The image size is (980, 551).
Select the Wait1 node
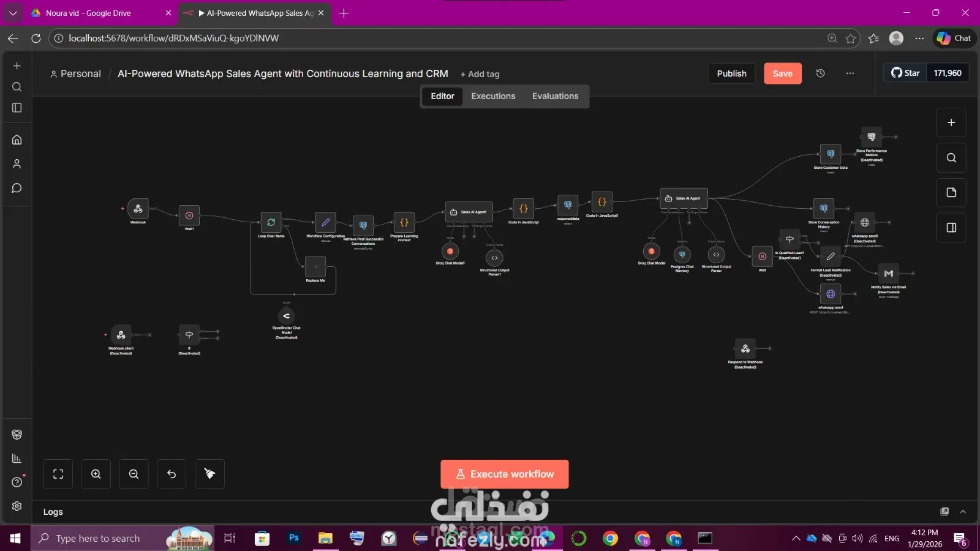click(x=189, y=216)
